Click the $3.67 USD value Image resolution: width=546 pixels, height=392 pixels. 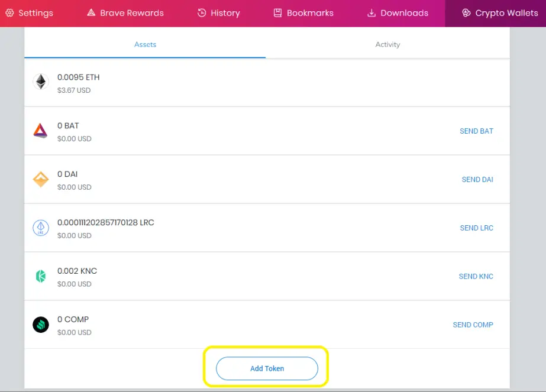pos(74,90)
